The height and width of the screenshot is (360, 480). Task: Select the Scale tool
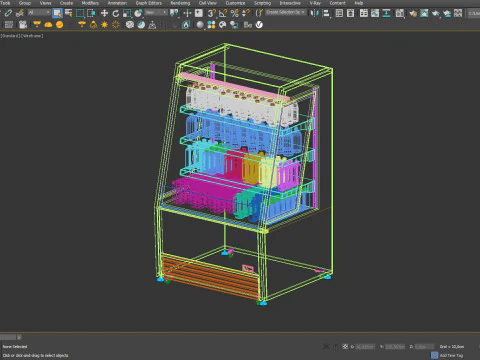pos(127,13)
